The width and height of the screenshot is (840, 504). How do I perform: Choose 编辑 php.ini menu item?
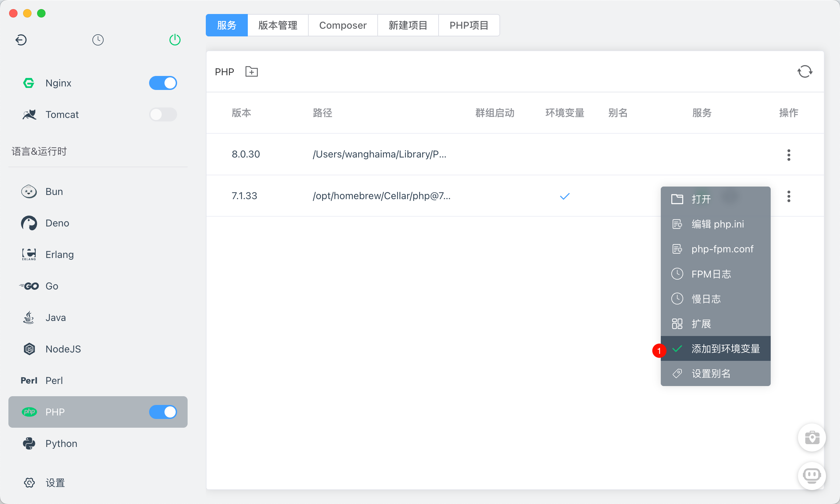point(715,224)
